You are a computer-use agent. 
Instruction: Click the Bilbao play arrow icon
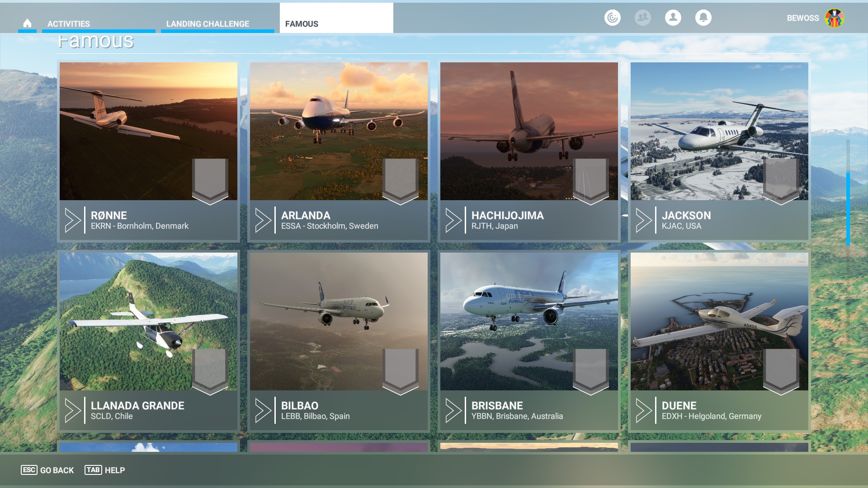pos(263,410)
